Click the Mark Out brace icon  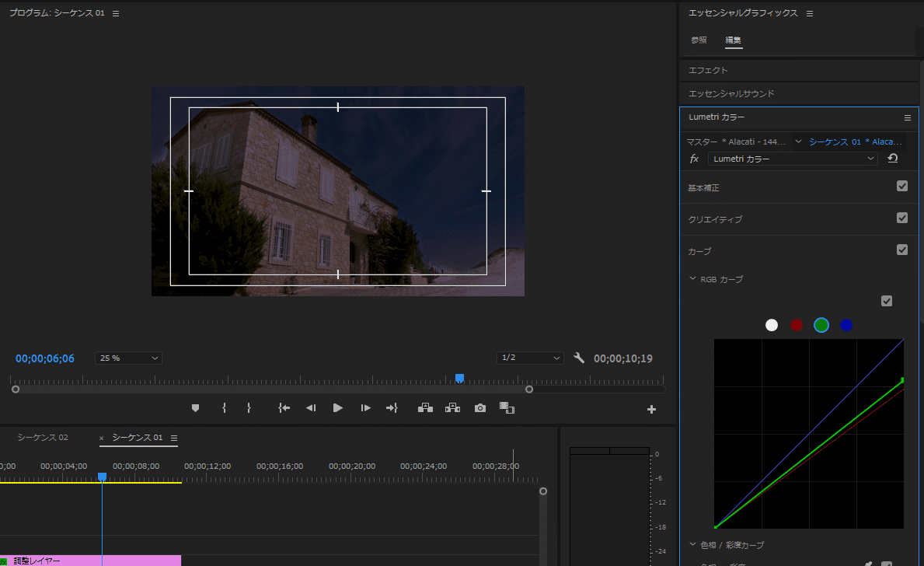[249, 408]
